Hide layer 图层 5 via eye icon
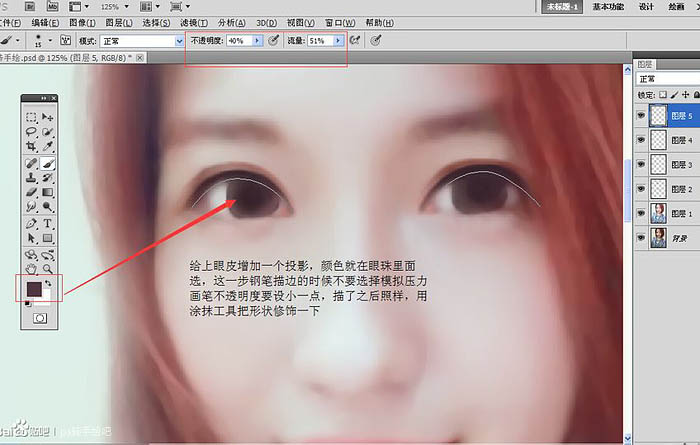The width and height of the screenshot is (700, 445). (640, 115)
